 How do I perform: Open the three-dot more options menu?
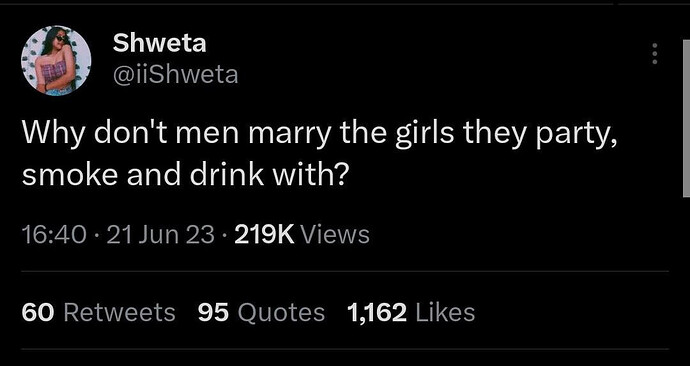click(655, 54)
